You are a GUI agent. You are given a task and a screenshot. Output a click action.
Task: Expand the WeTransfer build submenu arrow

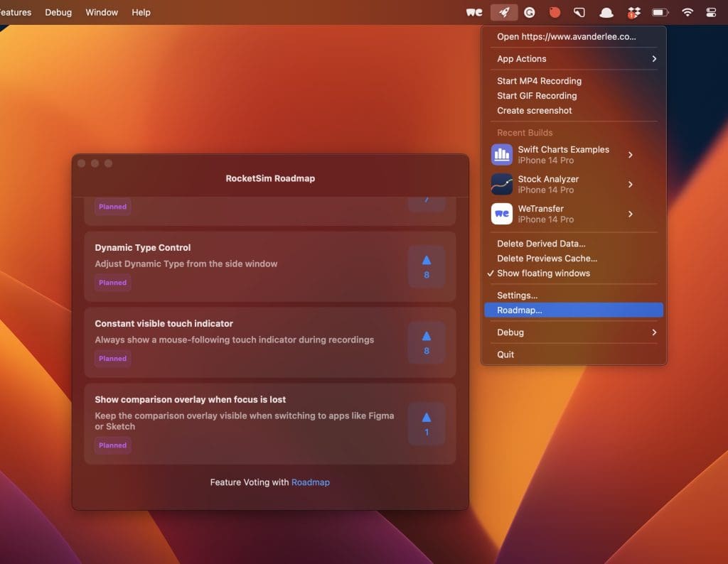coord(630,215)
